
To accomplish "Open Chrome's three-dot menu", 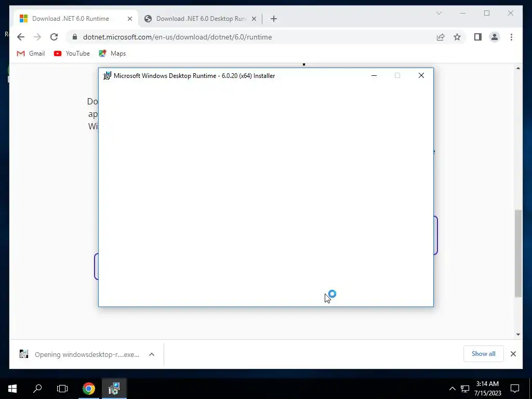I will point(511,37).
